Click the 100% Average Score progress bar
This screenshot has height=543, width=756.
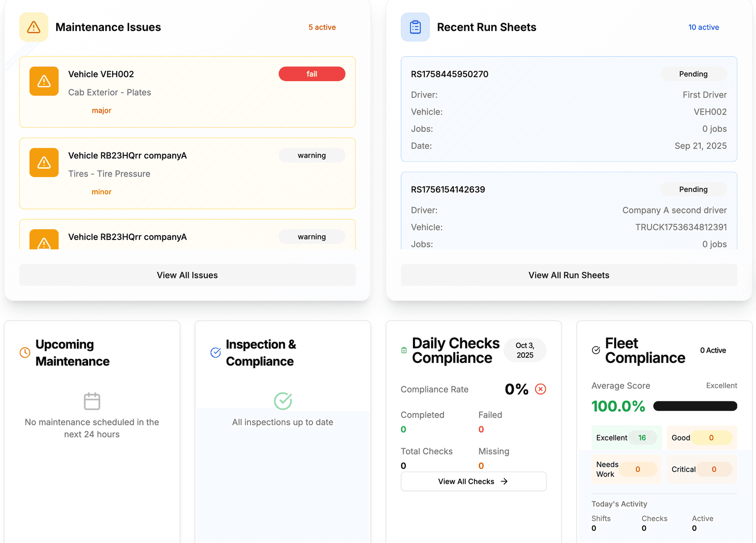(x=695, y=406)
